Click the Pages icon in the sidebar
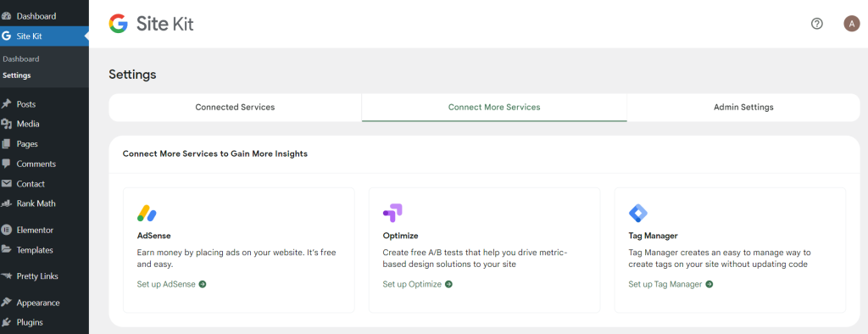Screen dimensions: 868x334 pos(7,144)
